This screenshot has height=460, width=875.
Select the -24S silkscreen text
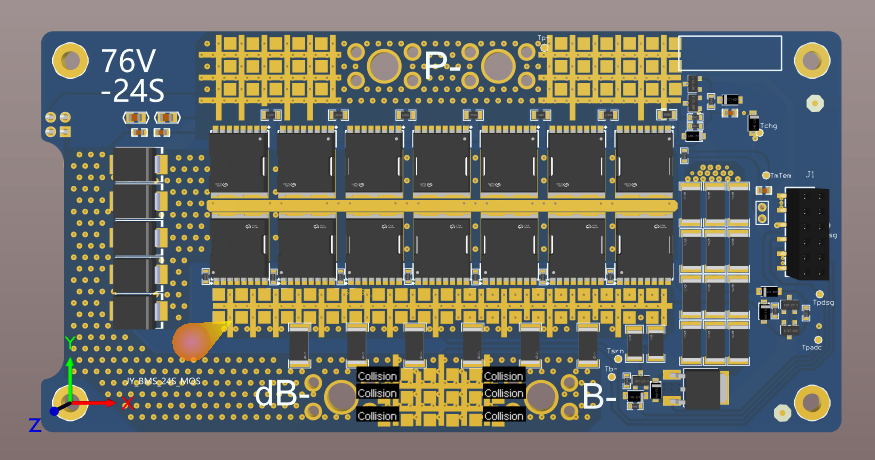coord(133,91)
